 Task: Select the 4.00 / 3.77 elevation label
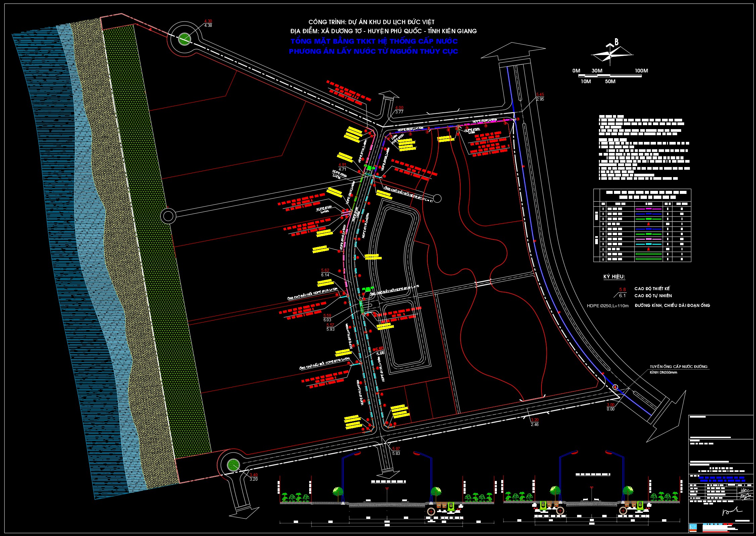tap(399, 110)
